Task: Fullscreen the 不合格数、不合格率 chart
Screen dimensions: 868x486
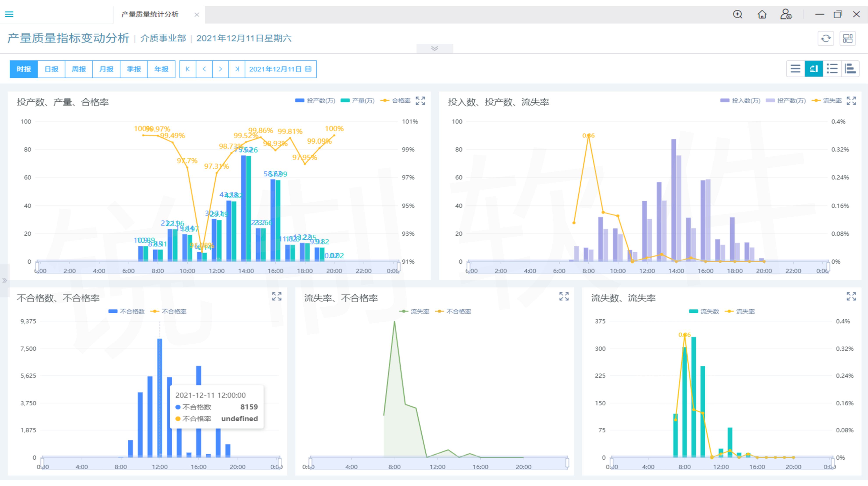Action: coord(277,296)
